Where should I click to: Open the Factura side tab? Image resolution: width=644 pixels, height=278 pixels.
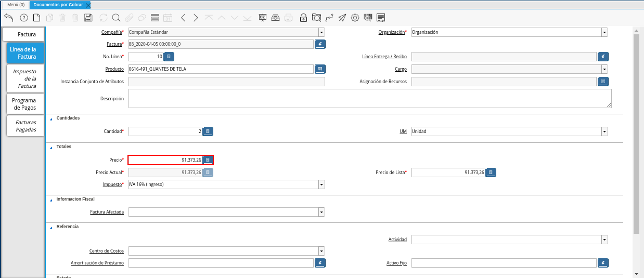point(23,35)
